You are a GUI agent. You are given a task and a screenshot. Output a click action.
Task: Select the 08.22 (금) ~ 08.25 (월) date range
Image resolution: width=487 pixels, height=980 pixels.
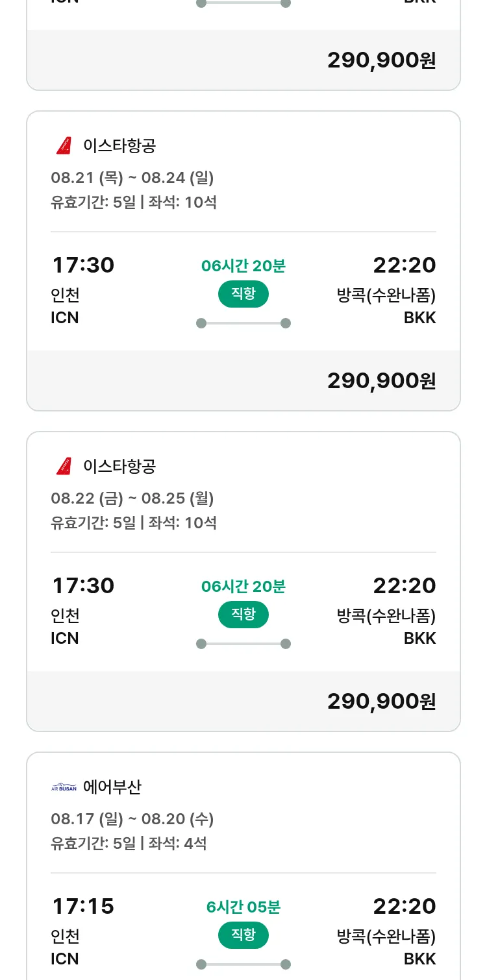(x=132, y=498)
